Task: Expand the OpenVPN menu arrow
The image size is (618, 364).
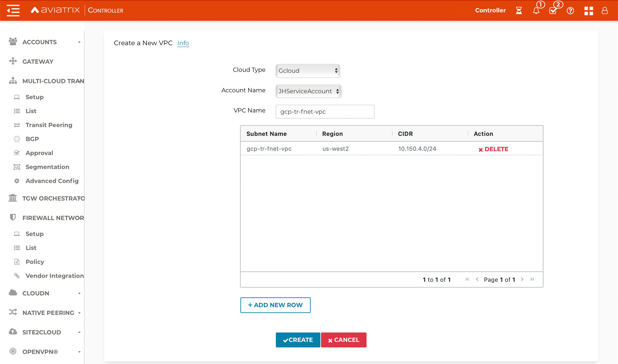Action: point(79,352)
